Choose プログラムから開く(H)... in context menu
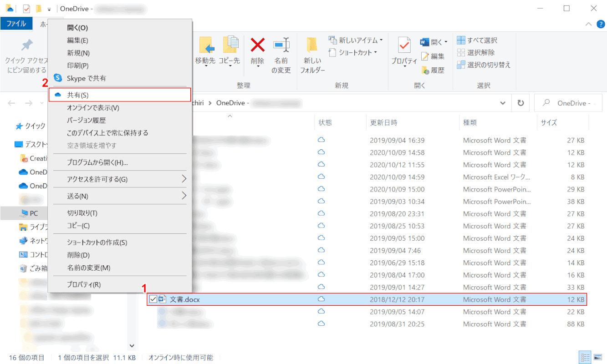This screenshot has width=607, height=364. (x=97, y=162)
